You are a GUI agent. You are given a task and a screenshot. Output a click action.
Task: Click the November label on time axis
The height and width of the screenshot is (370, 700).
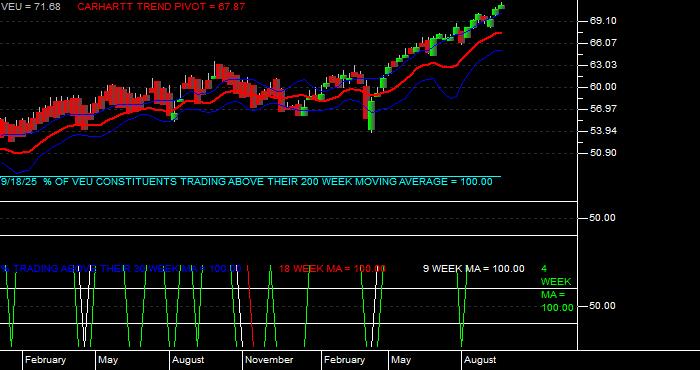coord(269,360)
